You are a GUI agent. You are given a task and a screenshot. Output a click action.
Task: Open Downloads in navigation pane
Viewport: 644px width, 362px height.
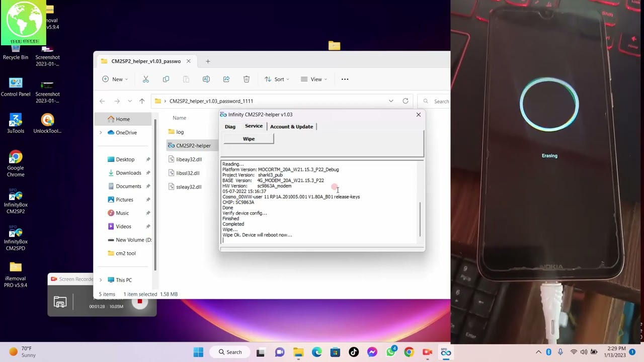128,173
